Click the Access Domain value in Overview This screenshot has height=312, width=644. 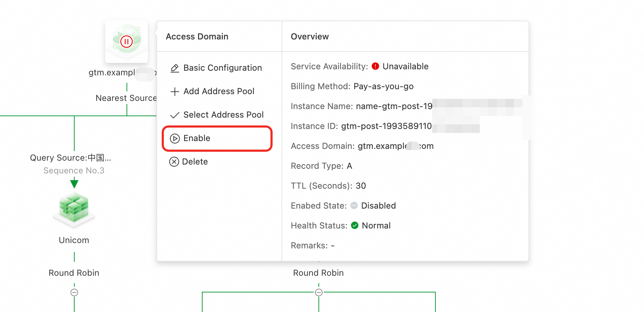point(396,146)
